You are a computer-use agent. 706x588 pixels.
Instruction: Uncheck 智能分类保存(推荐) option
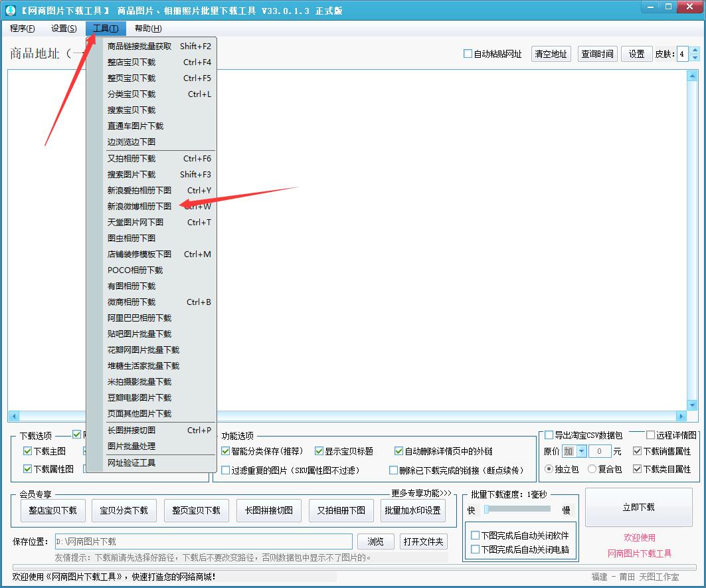coord(226,451)
